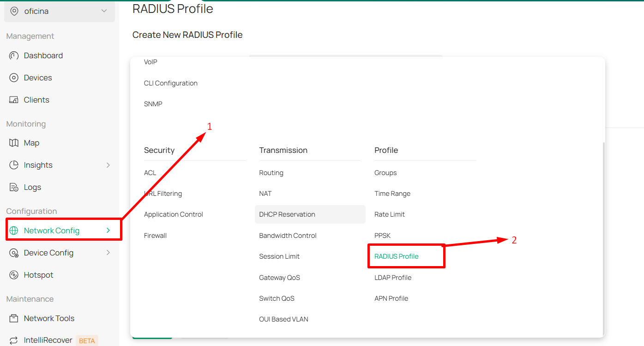Open Groups under Profile

(385, 173)
